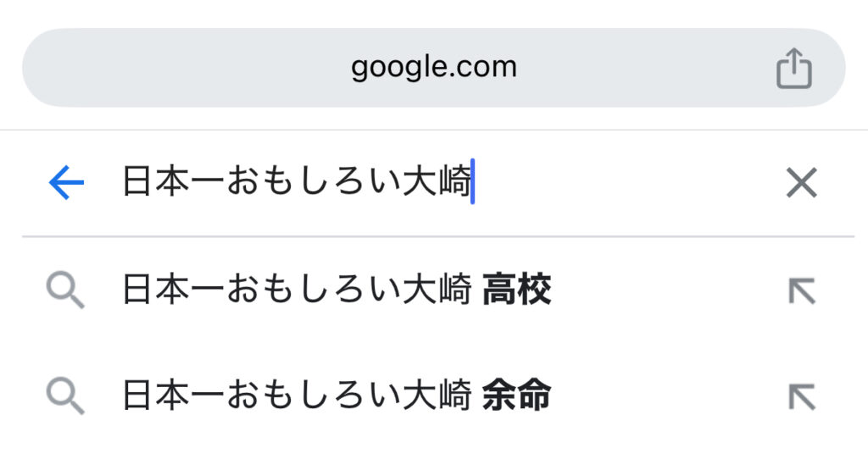Viewport: 868px width, 465px height.
Task: Fill query using 余命 suggestion's diagonal arrow
Action: point(802,396)
